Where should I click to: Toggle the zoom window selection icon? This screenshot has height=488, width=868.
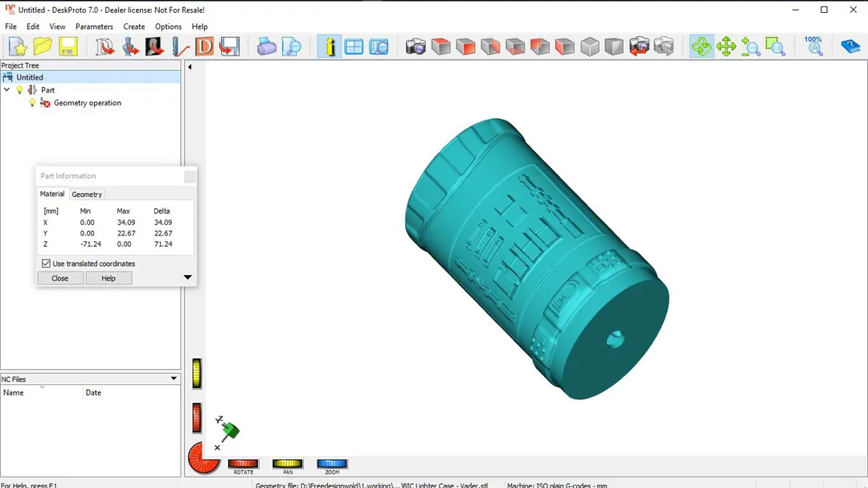776,47
